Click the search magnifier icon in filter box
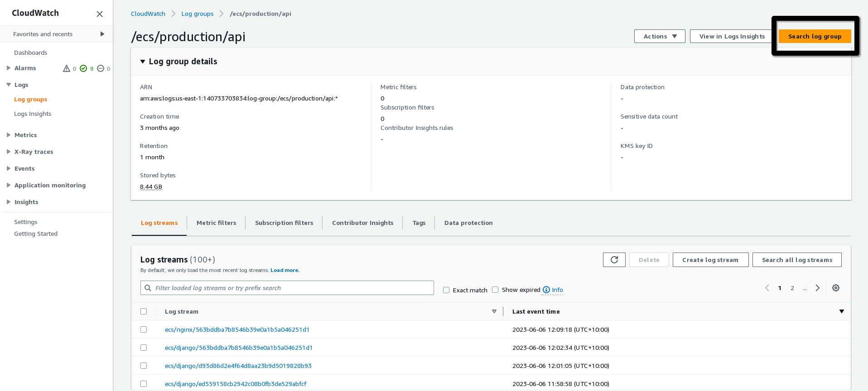Viewport: 868px width, 391px height. pos(148,288)
